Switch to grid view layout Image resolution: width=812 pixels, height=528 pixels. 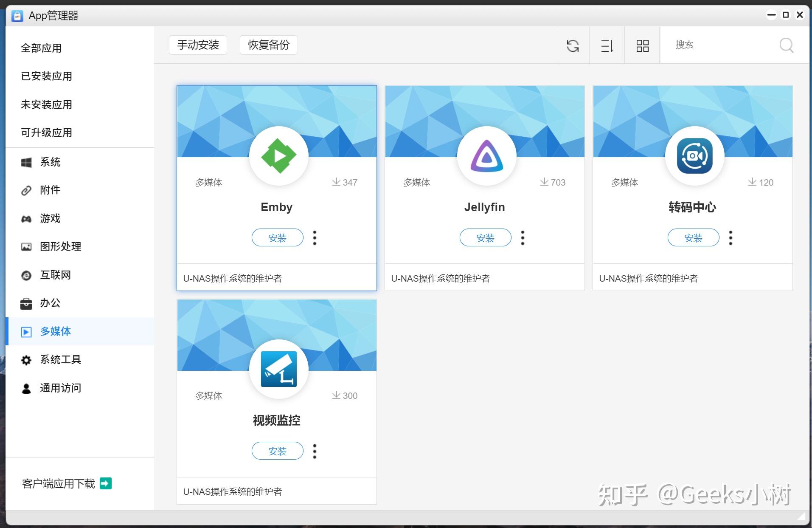(642, 45)
